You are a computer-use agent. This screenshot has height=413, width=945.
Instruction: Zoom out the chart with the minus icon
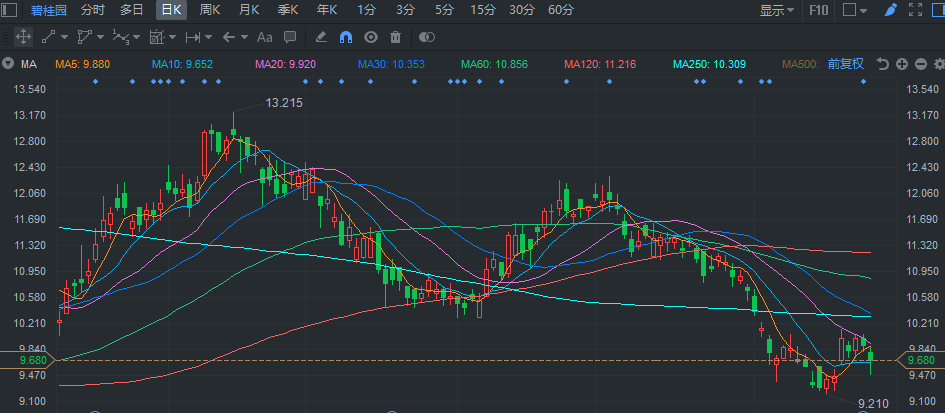[x=920, y=64]
